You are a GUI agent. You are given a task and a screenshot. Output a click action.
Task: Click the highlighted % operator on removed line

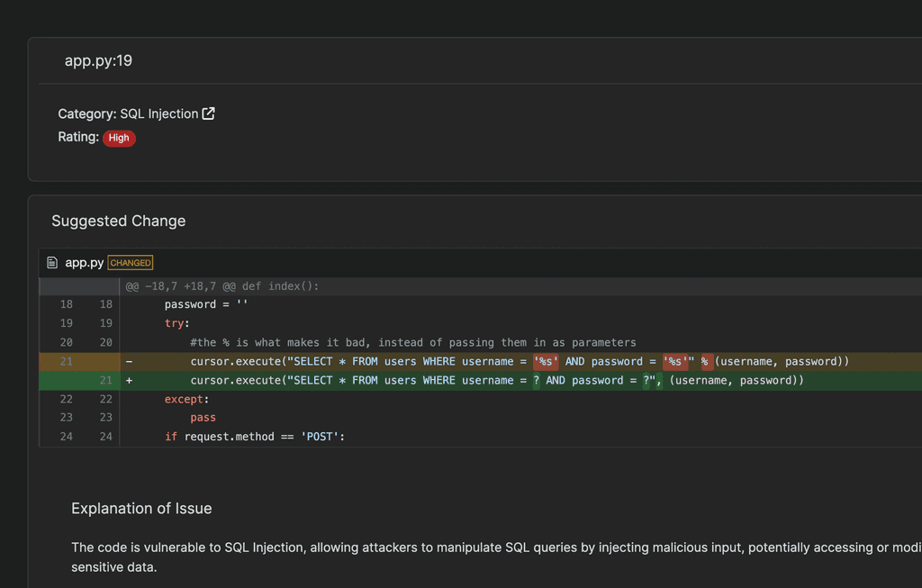tap(704, 362)
